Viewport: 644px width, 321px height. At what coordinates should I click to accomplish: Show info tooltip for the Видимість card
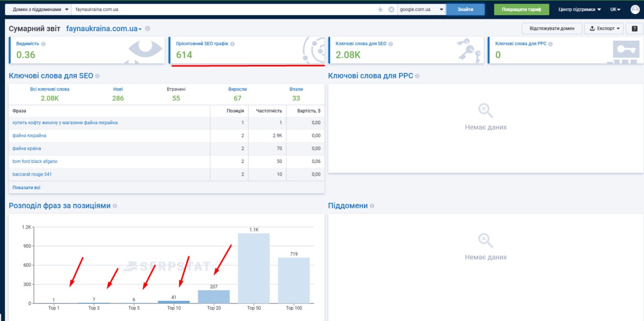(43, 44)
